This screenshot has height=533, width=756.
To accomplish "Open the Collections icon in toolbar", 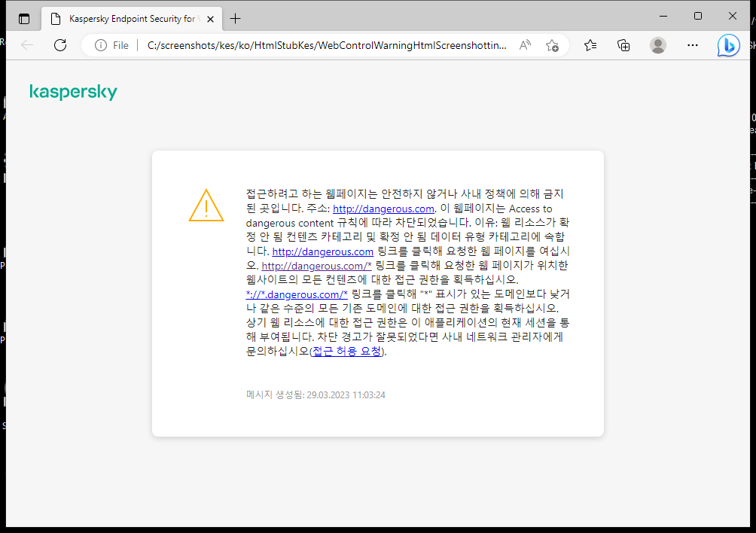I will coord(623,45).
